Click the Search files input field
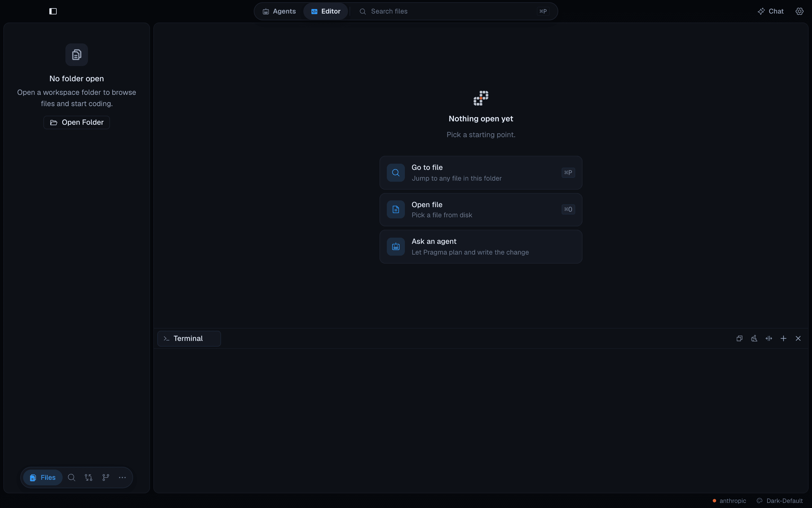 pos(454,11)
